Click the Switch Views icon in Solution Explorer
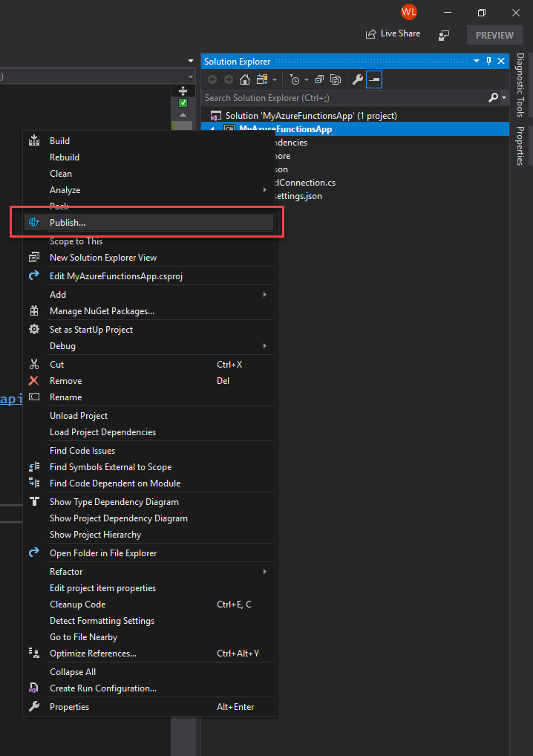 click(x=262, y=79)
